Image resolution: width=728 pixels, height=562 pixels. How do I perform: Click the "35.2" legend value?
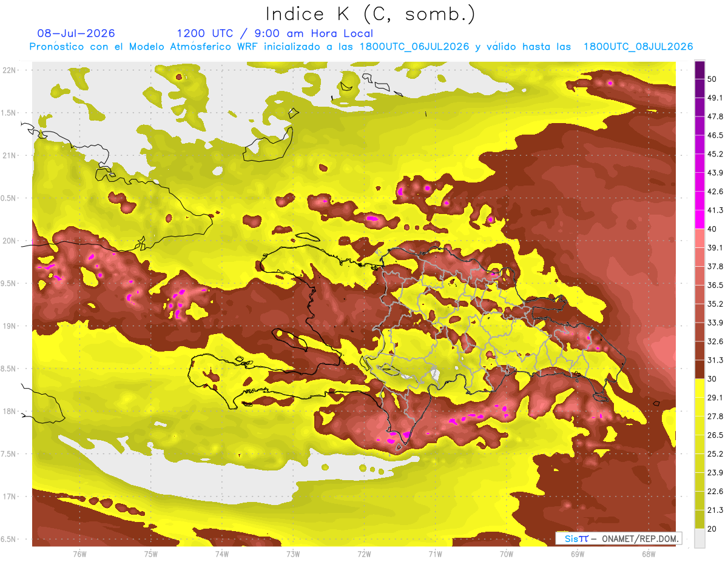click(x=715, y=304)
